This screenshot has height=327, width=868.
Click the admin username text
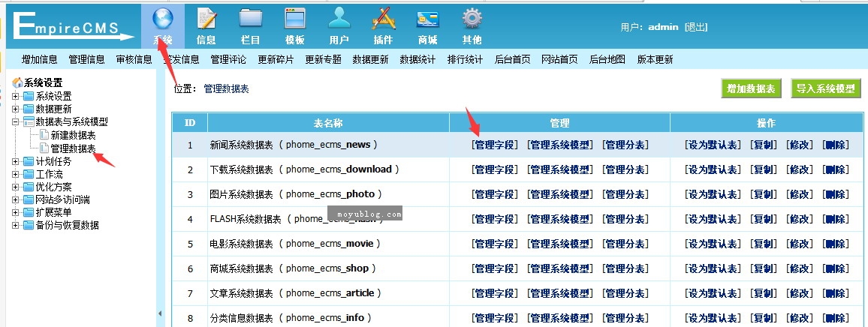click(x=663, y=27)
